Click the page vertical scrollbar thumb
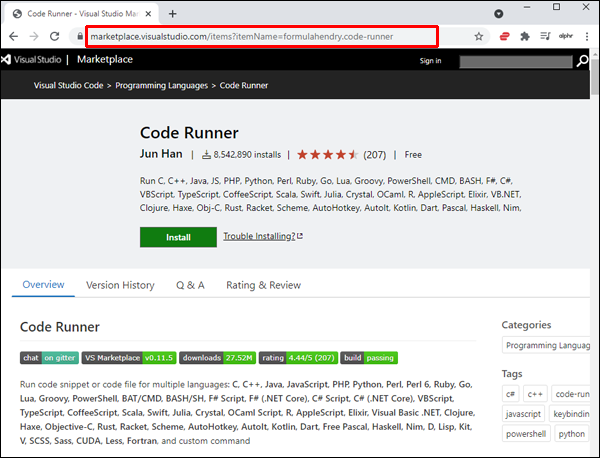The height and width of the screenshot is (458, 600). 595,77
